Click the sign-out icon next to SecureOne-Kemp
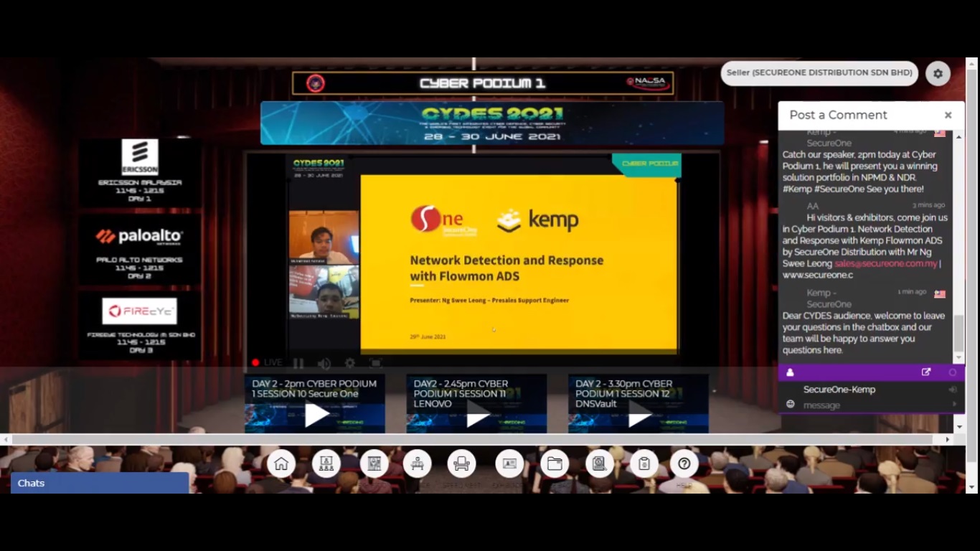 point(953,390)
